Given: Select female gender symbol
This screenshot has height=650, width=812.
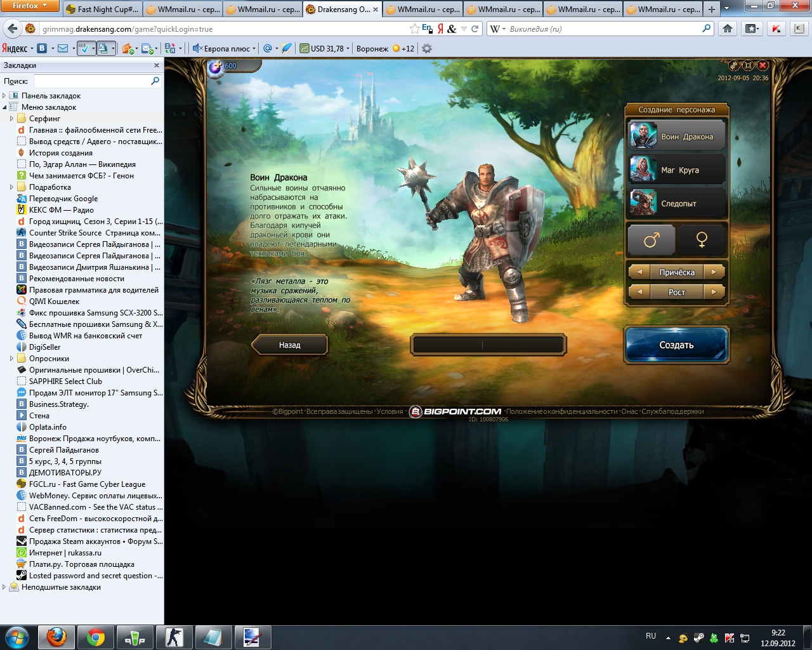Looking at the screenshot, I should click(x=702, y=239).
